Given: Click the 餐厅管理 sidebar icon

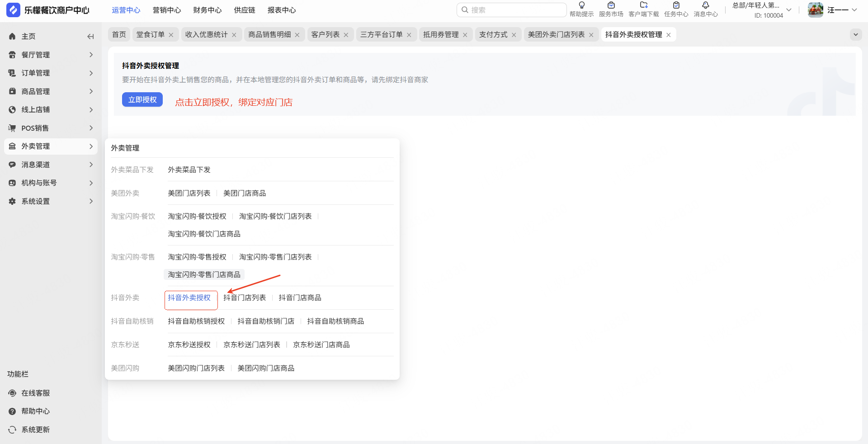Looking at the screenshot, I should (12, 55).
